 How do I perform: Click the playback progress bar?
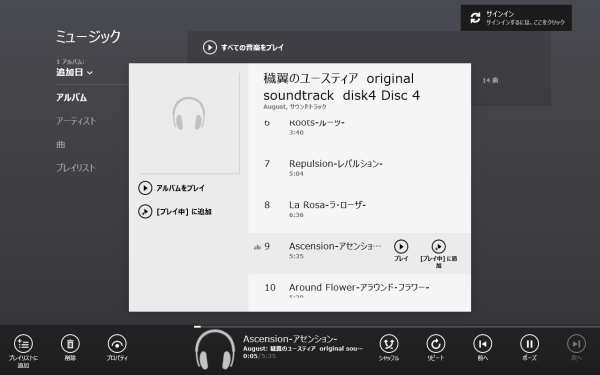click(x=397, y=327)
